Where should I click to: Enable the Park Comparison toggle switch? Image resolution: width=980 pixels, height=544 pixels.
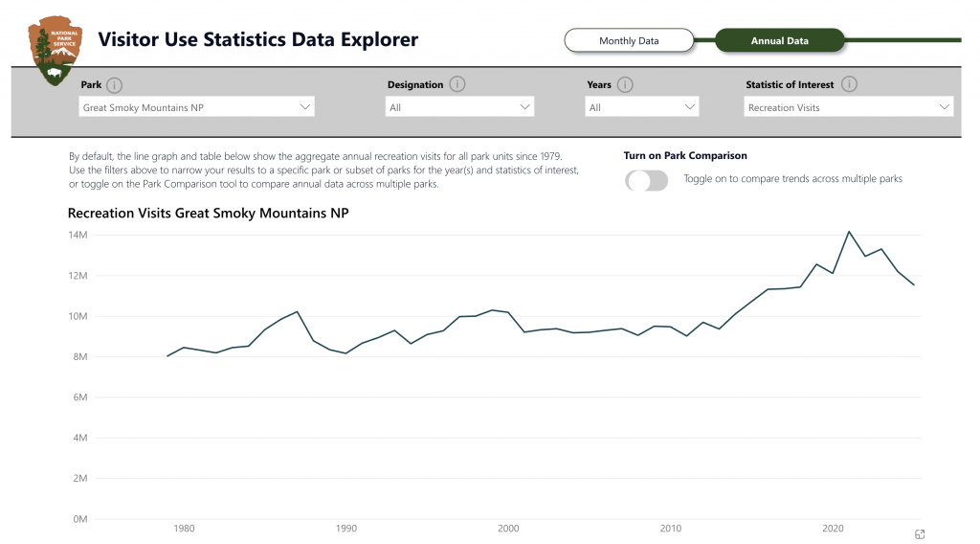(x=646, y=180)
